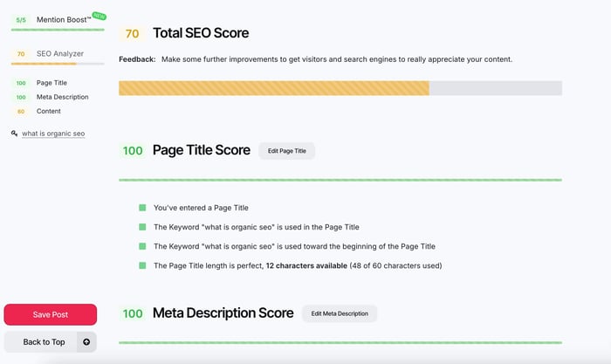Click the 70 Total SEO Score badge
Image resolution: width=611 pixels, height=364 pixels.
click(x=132, y=34)
